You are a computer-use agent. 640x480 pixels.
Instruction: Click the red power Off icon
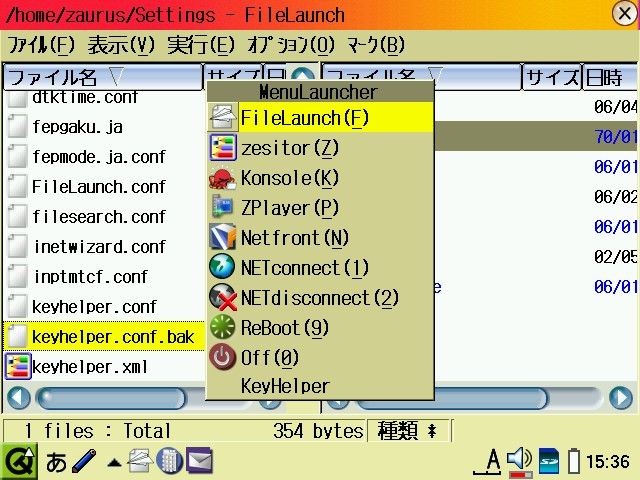coord(222,357)
